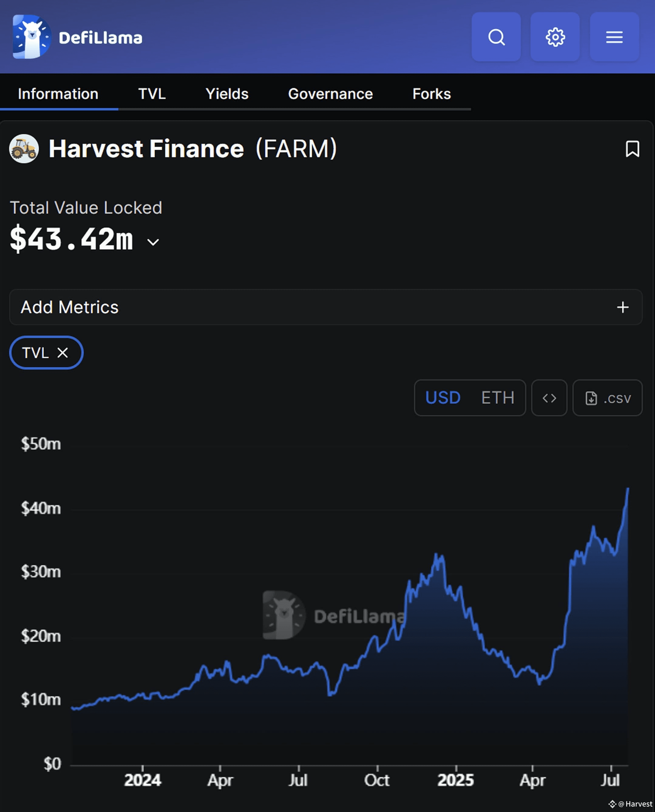Bookmark Harvest Finance

(632, 149)
